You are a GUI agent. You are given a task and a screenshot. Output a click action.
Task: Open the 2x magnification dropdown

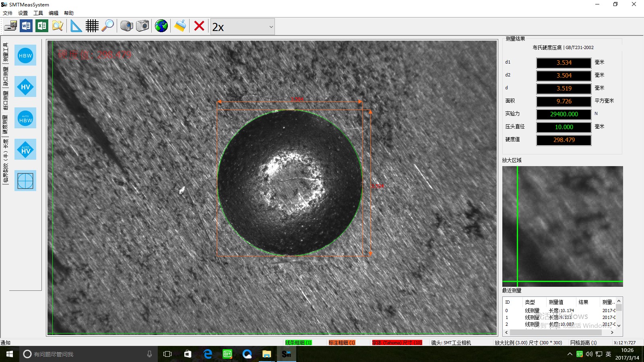click(x=243, y=27)
